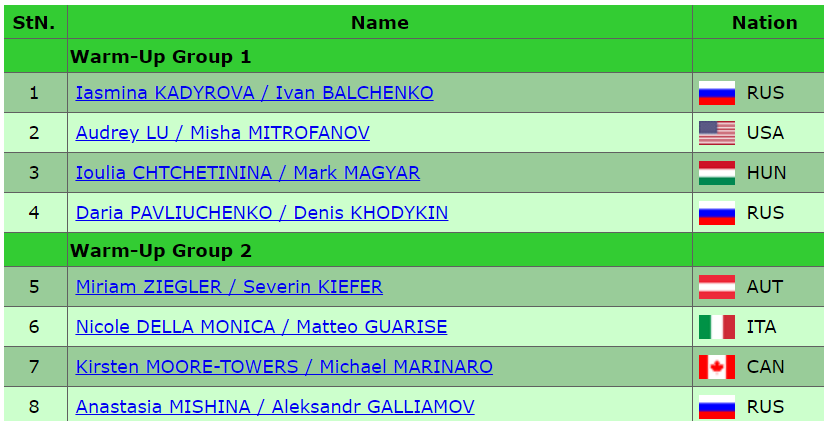
Task: Click the StN. column header
Action: tap(34, 22)
